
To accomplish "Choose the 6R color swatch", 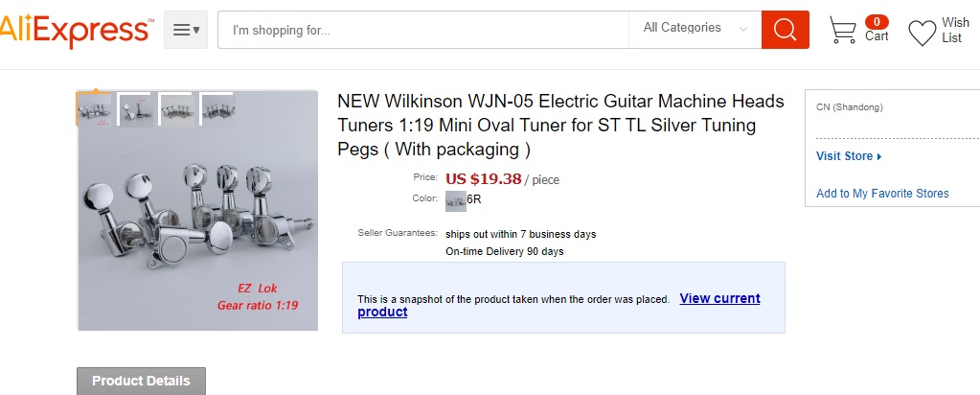I will click(x=456, y=200).
